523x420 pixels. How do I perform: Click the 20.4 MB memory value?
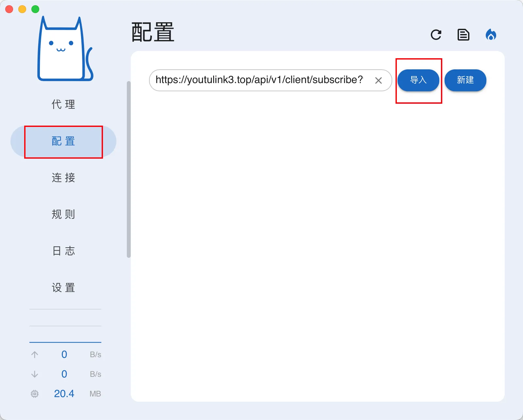point(64,394)
